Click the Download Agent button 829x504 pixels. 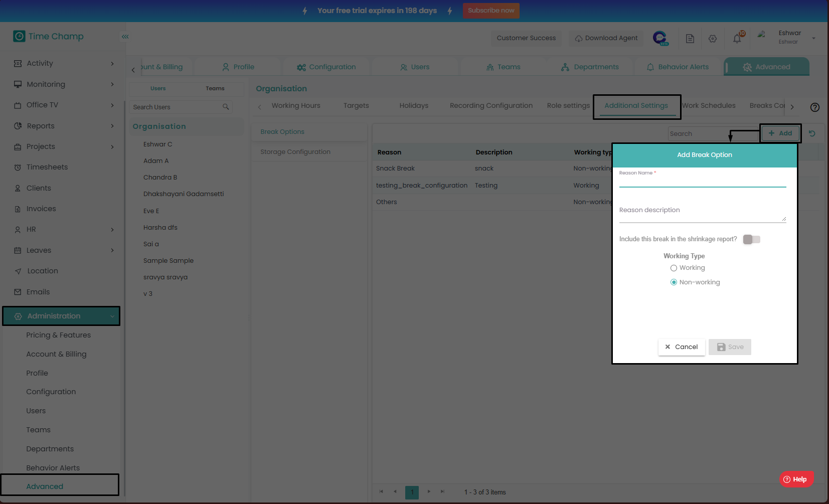point(606,38)
